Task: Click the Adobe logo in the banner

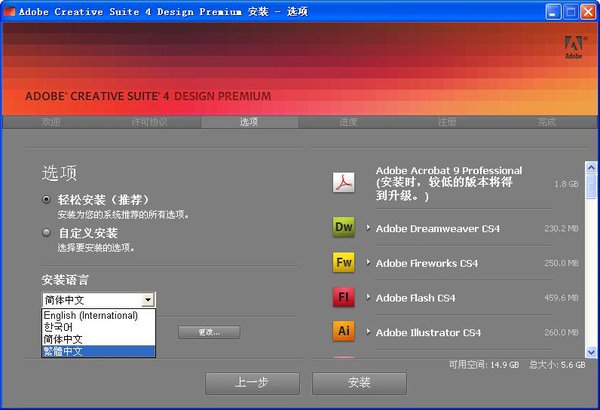Action: (x=574, y=47)
